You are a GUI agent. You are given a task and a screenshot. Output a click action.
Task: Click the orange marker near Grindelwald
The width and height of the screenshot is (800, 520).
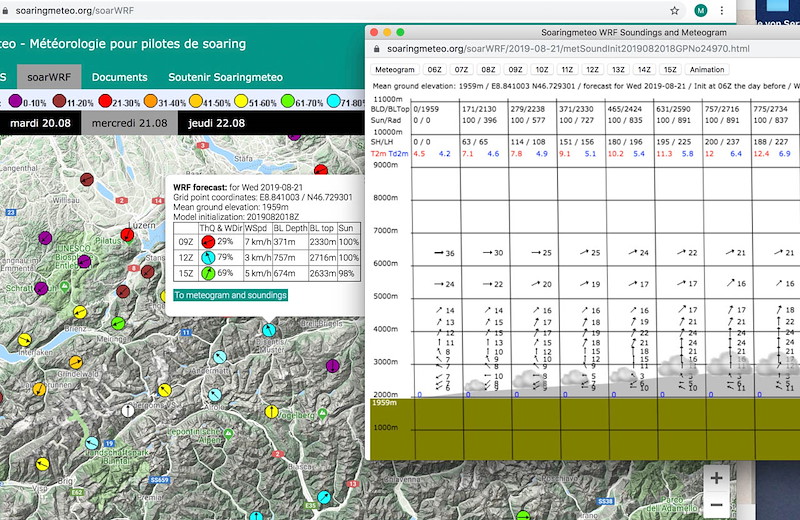(x=76, y=362)
